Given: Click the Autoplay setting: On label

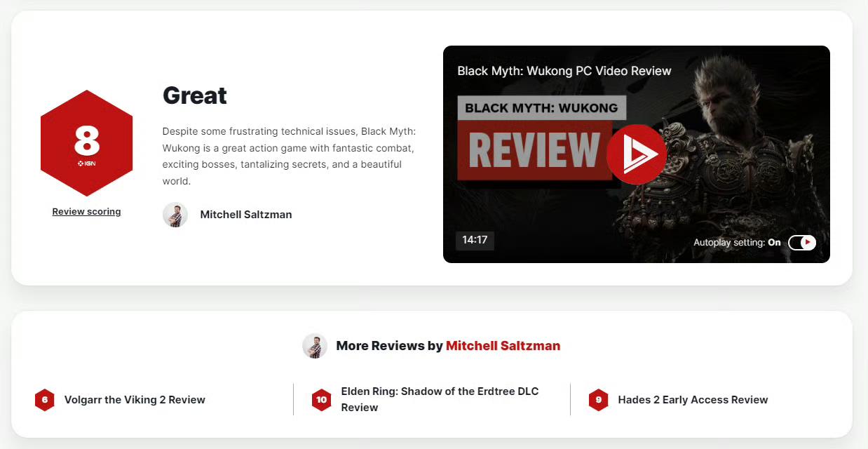Looking at the screenshot, I should tap(737, 243).
